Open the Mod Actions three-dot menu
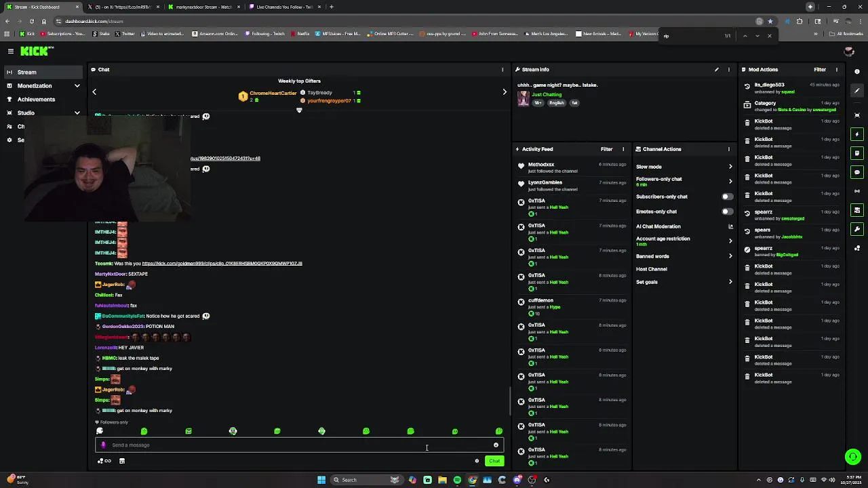This screenshot has height=488, width=868. click(836, 69)
